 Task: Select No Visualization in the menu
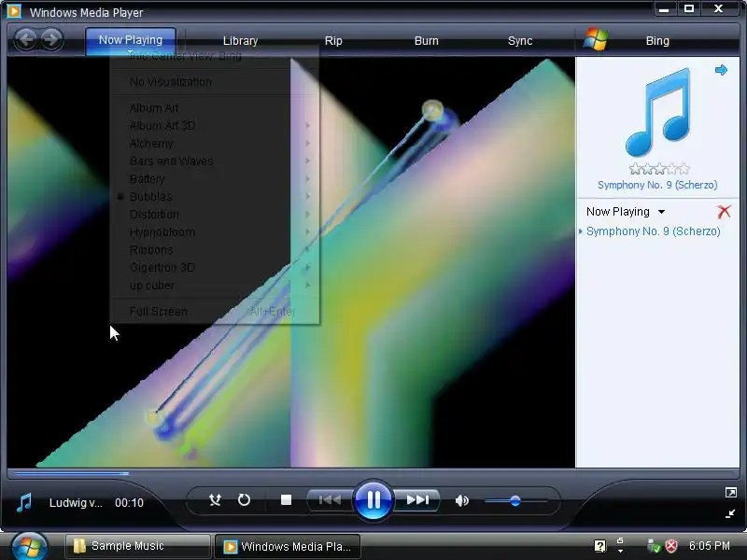(x=171, y=82)
